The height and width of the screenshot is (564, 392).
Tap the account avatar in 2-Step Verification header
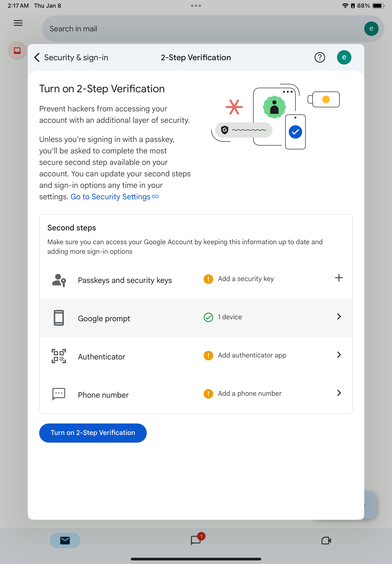coord(344,57)
